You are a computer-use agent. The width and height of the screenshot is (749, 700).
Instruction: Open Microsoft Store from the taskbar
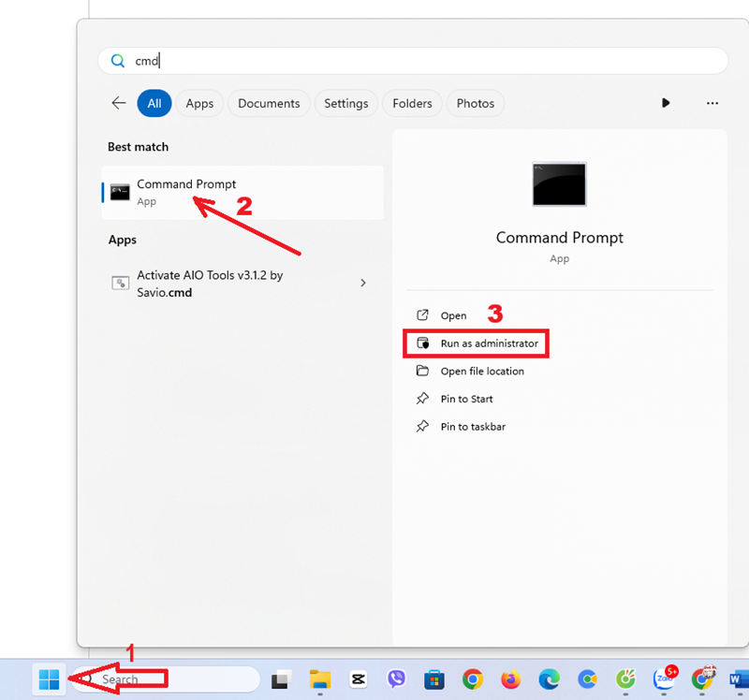(x=434, y=679)
